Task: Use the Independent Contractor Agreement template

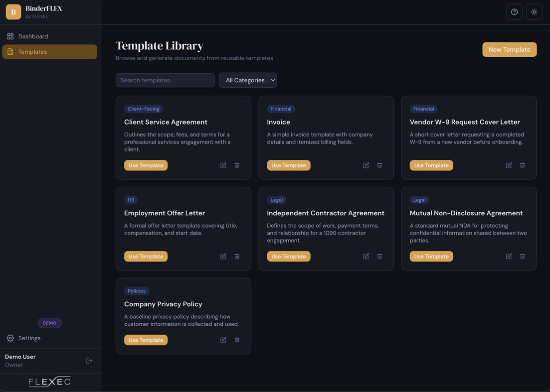Action: (289, 257)
